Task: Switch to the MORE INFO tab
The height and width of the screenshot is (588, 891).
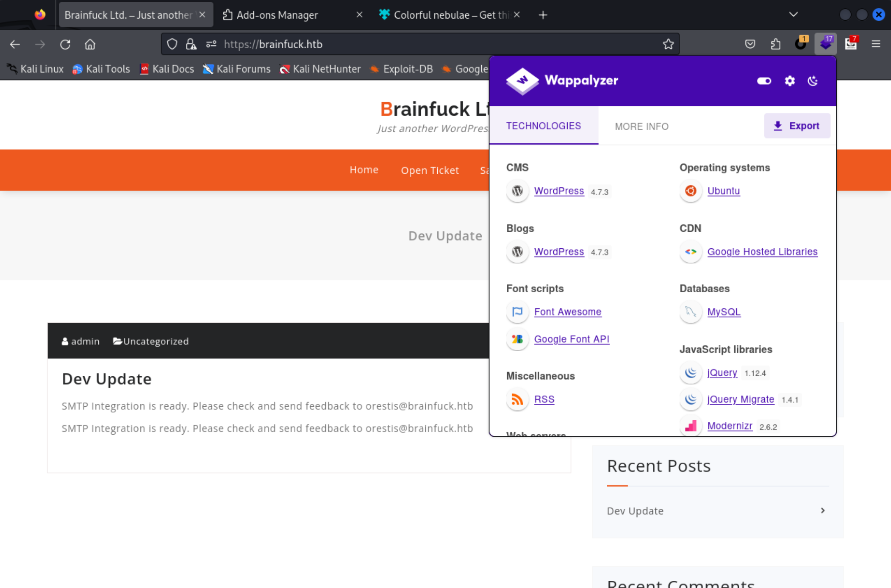Action: [x=641, y=126]
